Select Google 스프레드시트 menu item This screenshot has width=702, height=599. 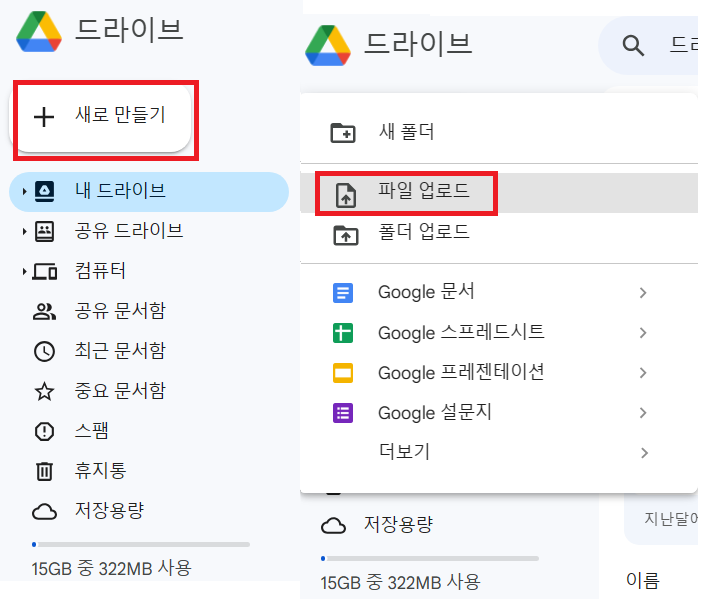tap(499, 334)
